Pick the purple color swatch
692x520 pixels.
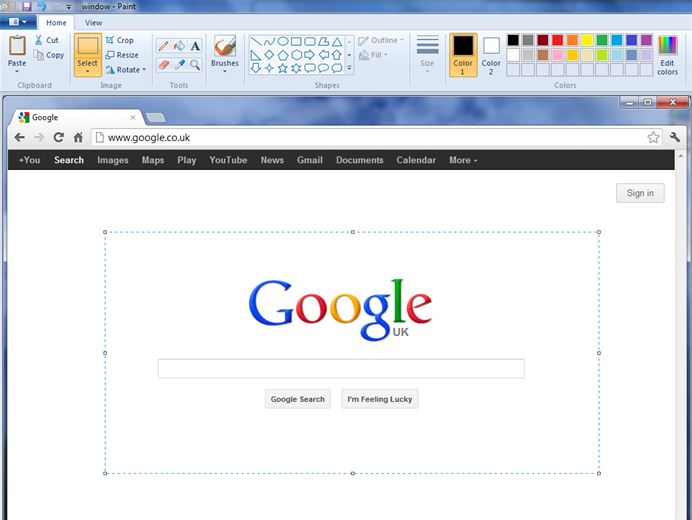tap(646, 40)
